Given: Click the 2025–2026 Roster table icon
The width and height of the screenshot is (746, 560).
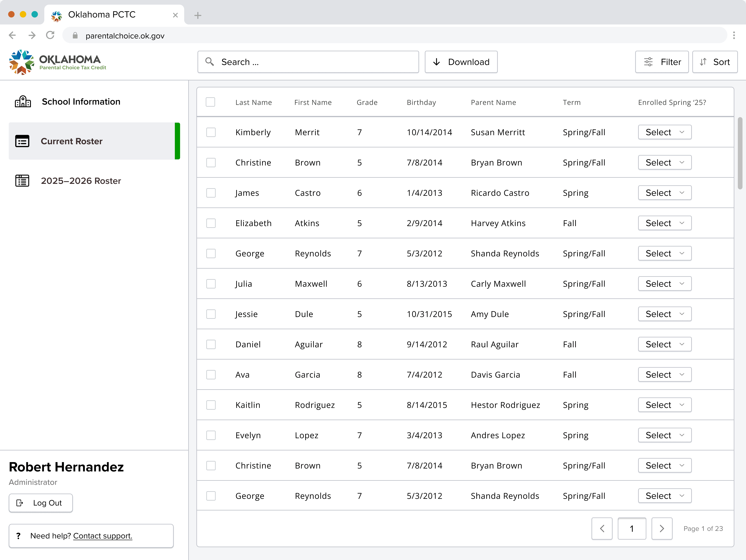Looking at the screenshot, I should point(22,181).
